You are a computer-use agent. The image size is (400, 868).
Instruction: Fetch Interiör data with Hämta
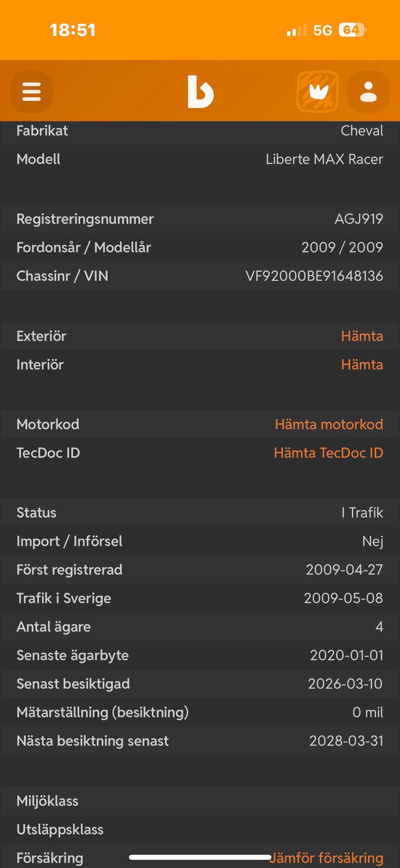tap(362, 365)
